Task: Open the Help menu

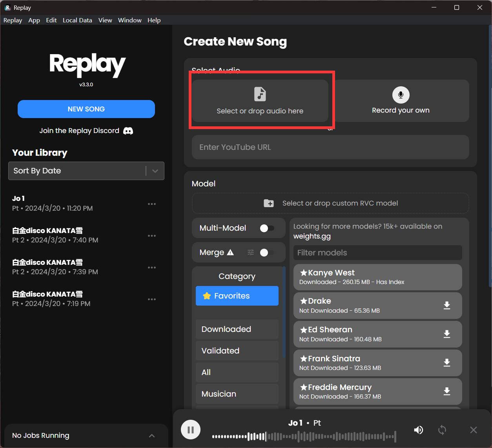Action: 154,20
